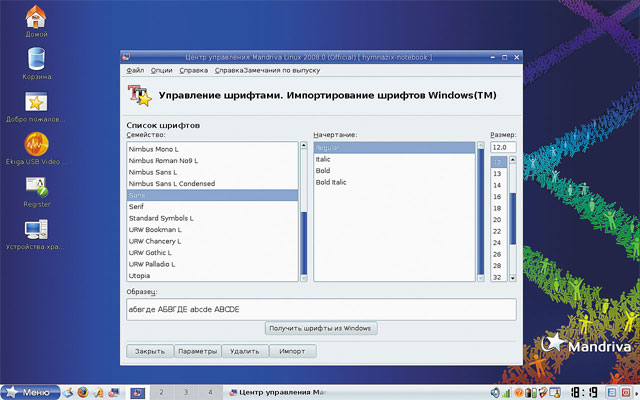Select Nimbus Sans L font family

click(212, 172)
